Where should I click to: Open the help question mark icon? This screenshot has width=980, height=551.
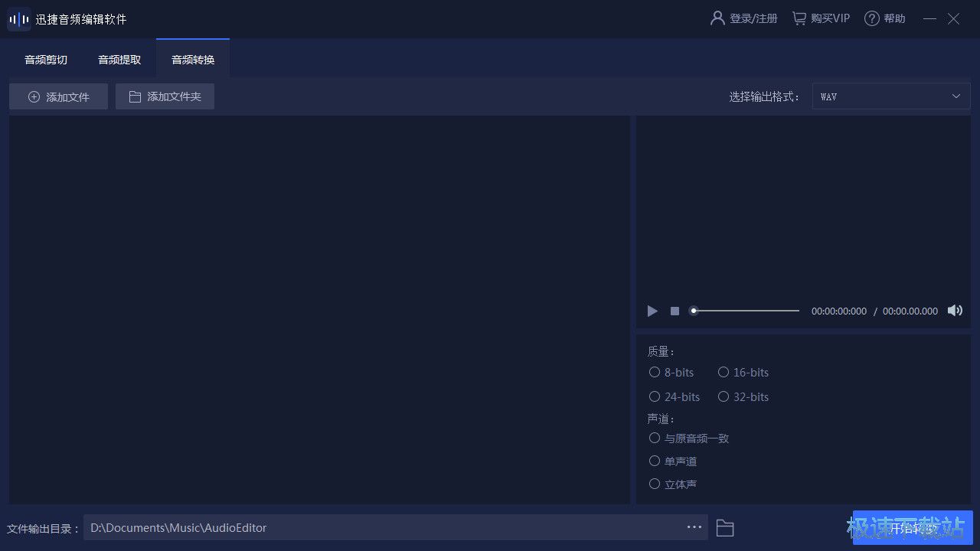click(871, 18)
